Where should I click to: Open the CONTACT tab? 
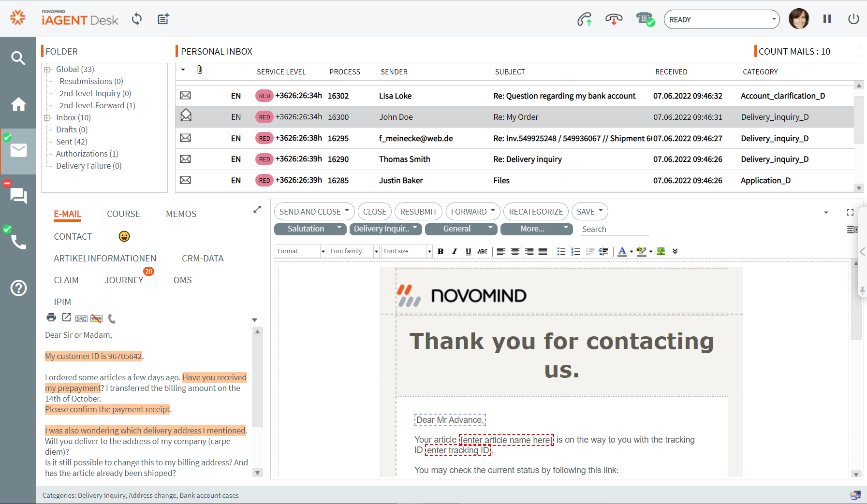point(73,237)
